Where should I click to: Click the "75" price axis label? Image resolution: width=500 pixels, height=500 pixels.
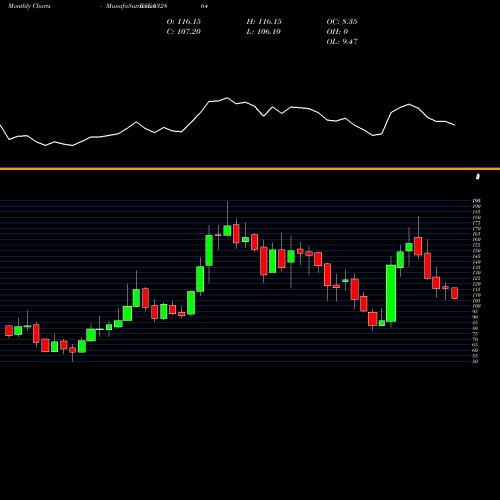tap(475, 334)
